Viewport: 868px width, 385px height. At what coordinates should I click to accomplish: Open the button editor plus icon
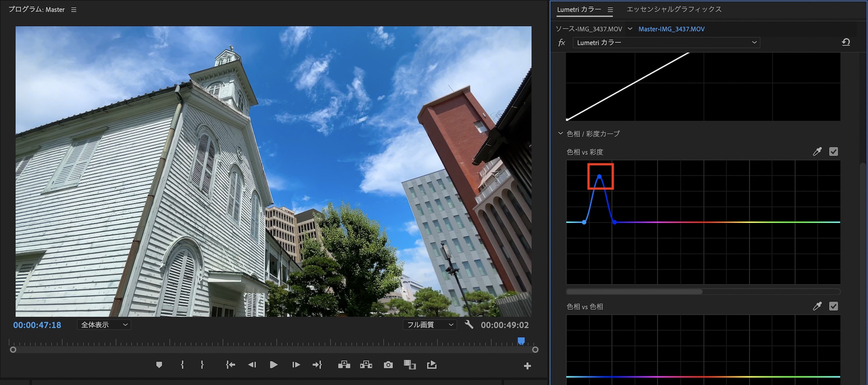point(527,366)
